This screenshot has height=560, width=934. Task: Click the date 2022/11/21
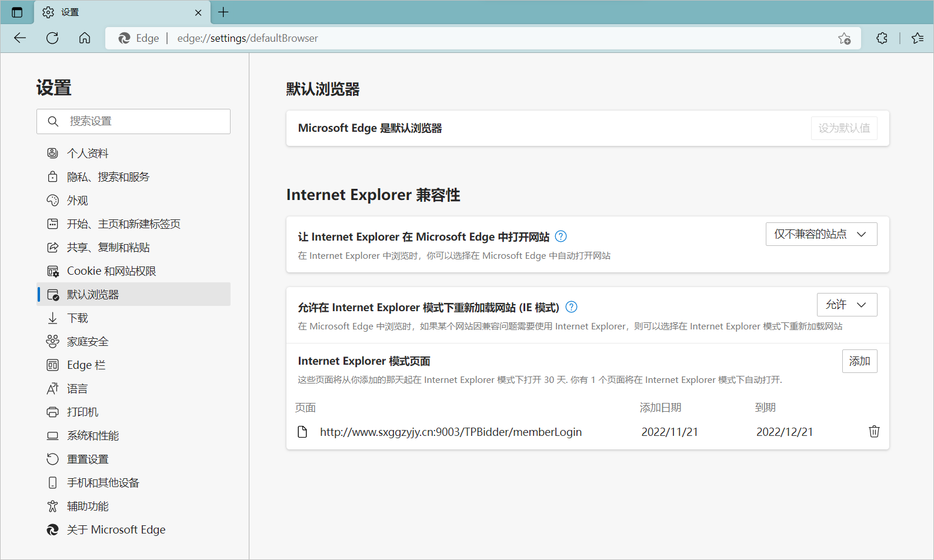[x=669, y=432]
